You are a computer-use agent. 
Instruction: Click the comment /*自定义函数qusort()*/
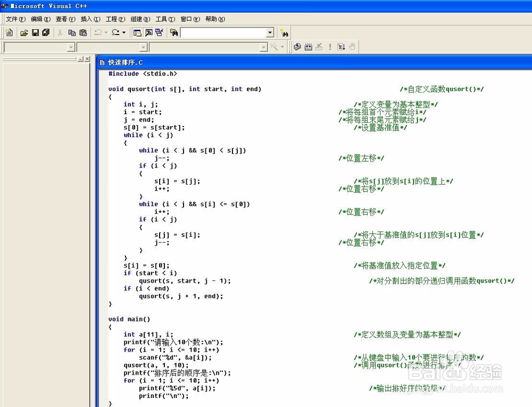[442, 89]
